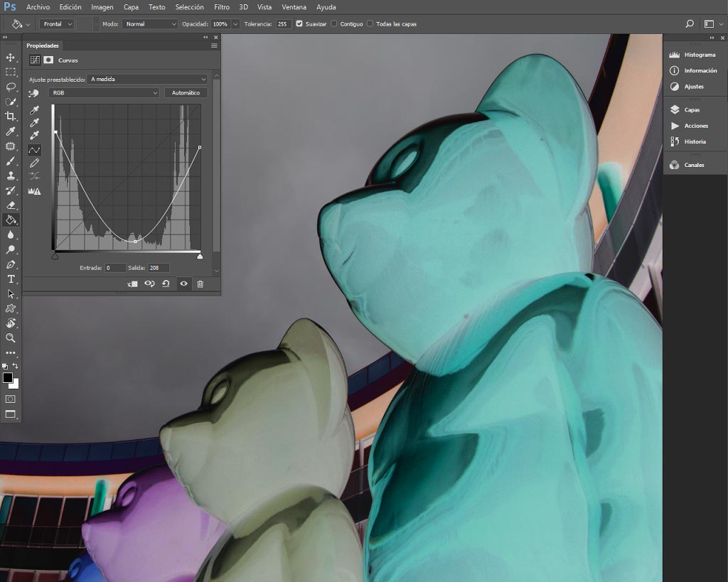The image size is (728, 582).
Task: Open the Modo Normal blend dropdown
Action: click(150, 23)
